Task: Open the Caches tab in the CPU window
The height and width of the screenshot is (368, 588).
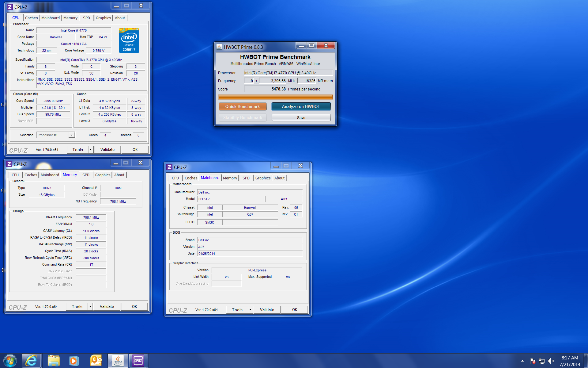Action: pyautogui.click(x=31, y=18)
